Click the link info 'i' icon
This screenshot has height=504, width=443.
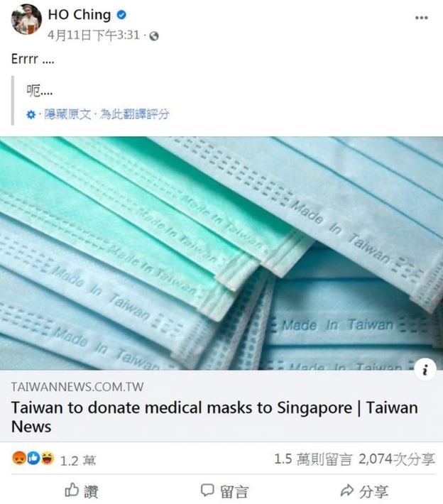point(425,370)
